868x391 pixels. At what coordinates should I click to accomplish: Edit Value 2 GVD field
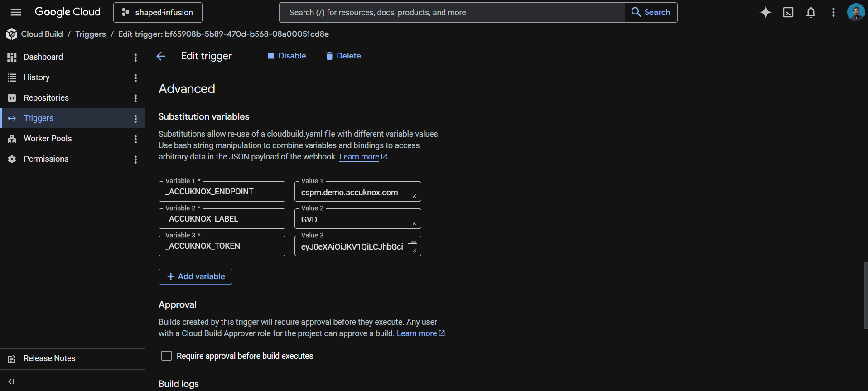[x=358, y=219]
